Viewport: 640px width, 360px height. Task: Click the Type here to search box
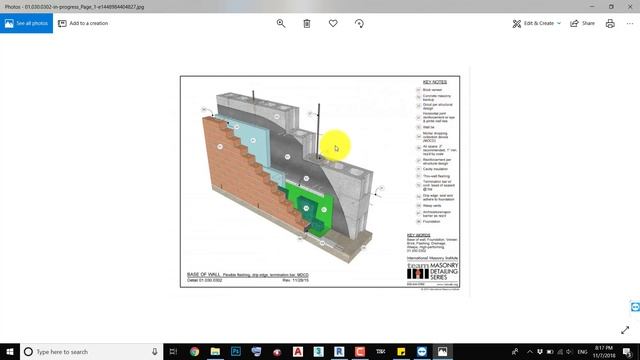[91, 351]
